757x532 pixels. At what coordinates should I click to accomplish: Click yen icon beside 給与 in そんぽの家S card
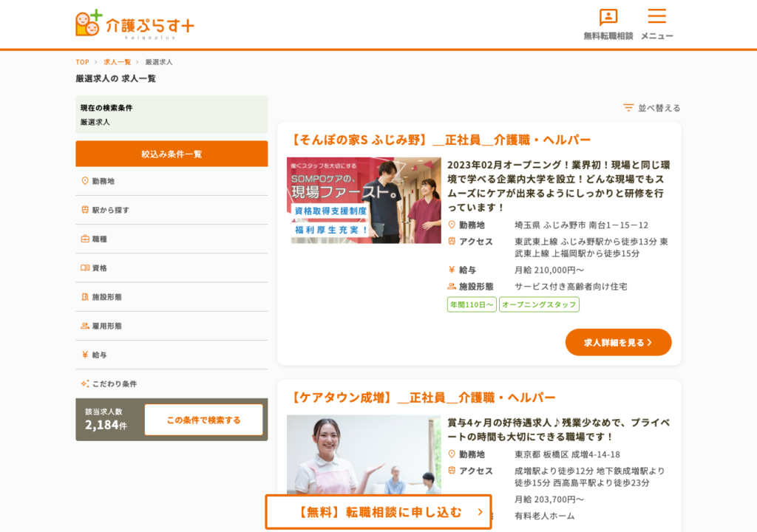[452, 270]
